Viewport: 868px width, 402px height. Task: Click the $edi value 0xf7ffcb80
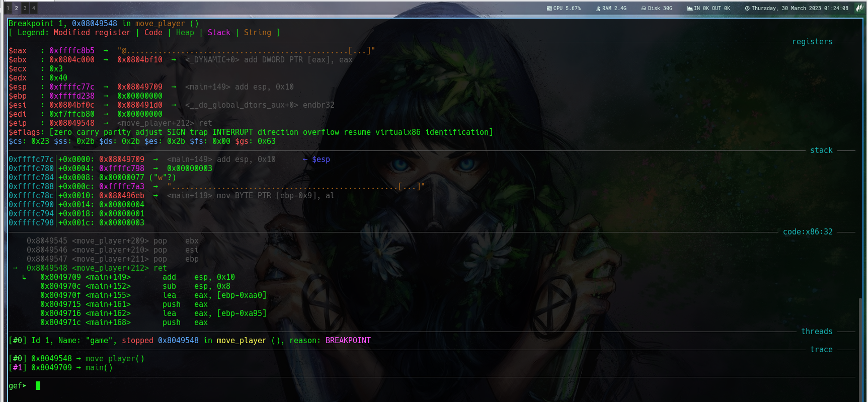coord(72,114)
